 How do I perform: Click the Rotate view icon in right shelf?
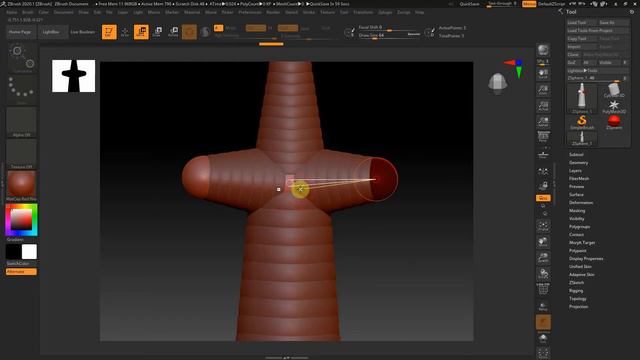pos(543,274)
